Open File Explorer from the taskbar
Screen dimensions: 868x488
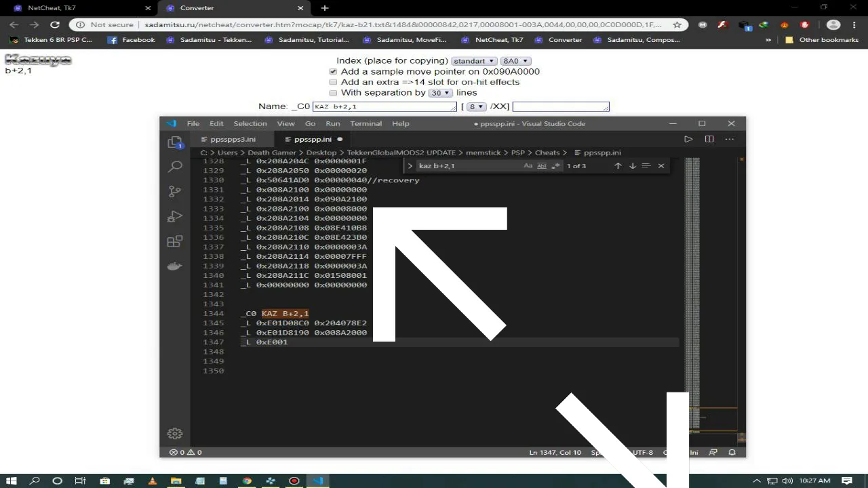pos(176,481)
